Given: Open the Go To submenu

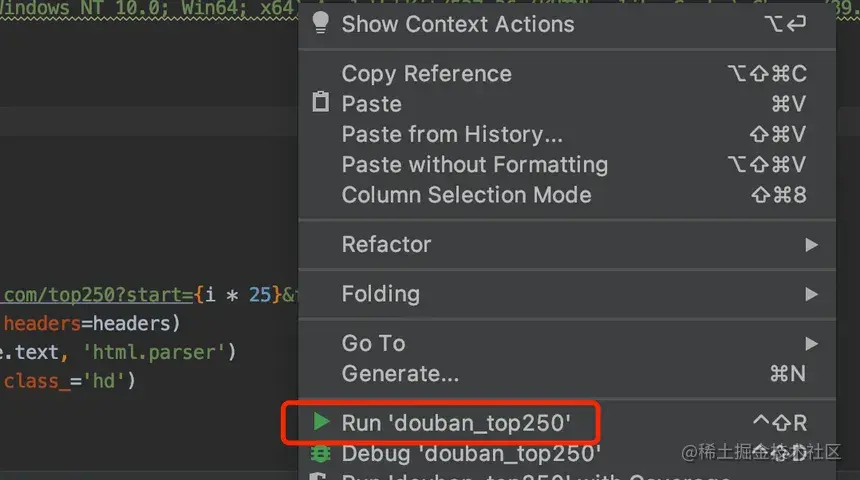Looking at the screenshot, I should [x=567, y=343].
